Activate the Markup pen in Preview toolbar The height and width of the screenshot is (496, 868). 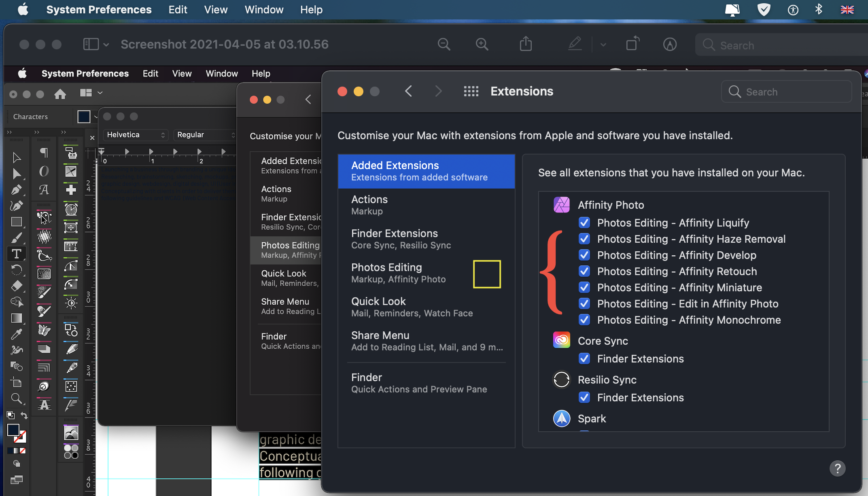pos(575,44)
